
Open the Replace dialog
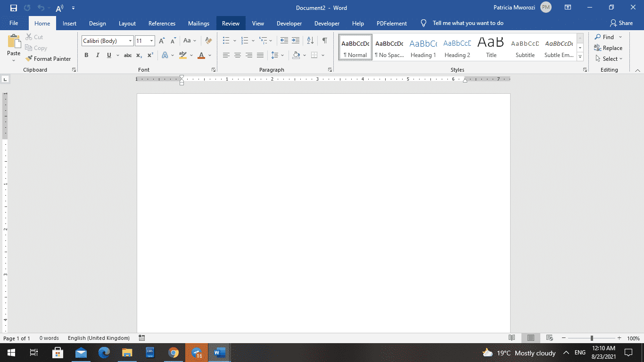(x=608, y=48)
